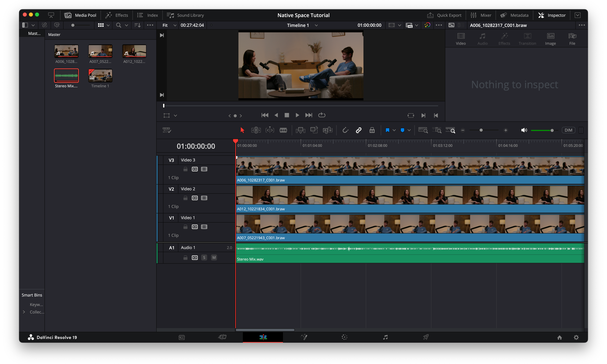
Task: Toggle Auto Track Selector on Video 2
Action: tap(195, 198)
